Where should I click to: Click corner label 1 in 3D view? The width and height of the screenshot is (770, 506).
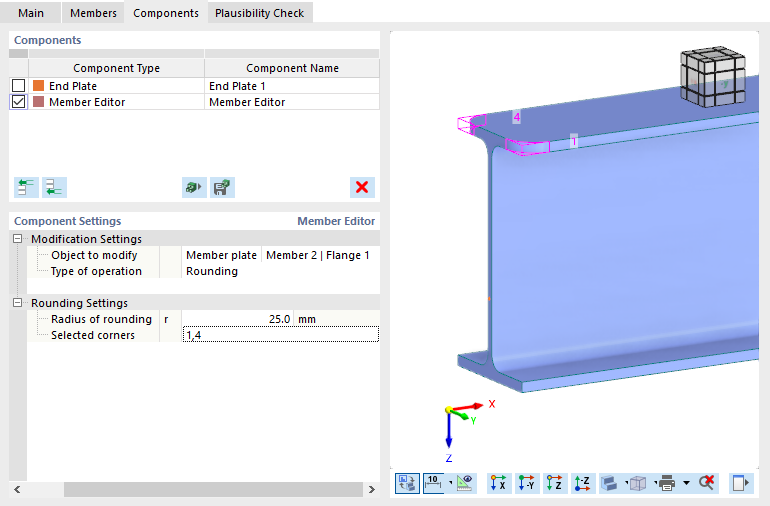pos(574,141)
